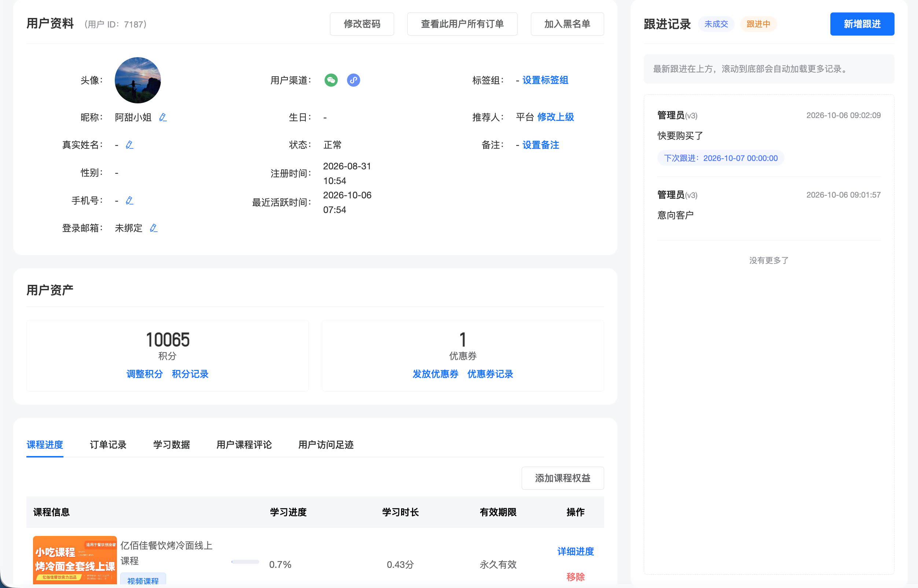Click 查看此用户所有订单 button
This screenshot has height=588, width=918.
(x=462, y=24)
